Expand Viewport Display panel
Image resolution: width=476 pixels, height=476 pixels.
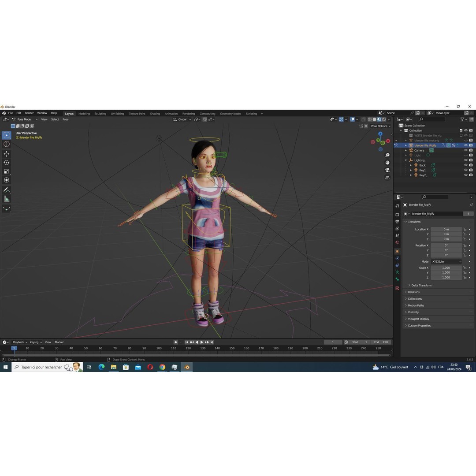tap(418, 319)
